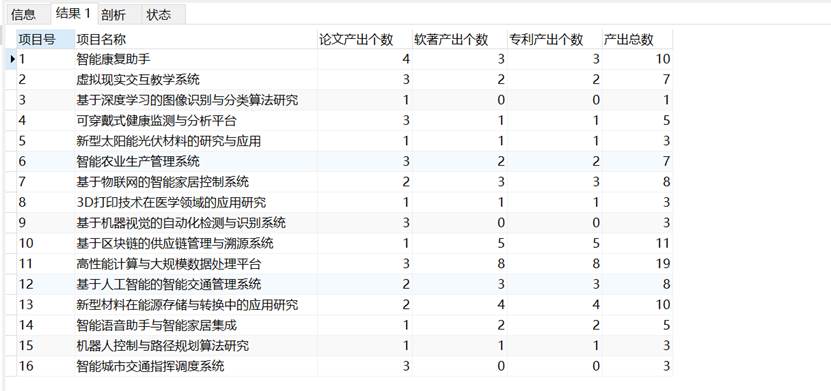Click the current-row arrow indicator beside row 1
The width and height of the screenshot is (831, 391).
12,59
